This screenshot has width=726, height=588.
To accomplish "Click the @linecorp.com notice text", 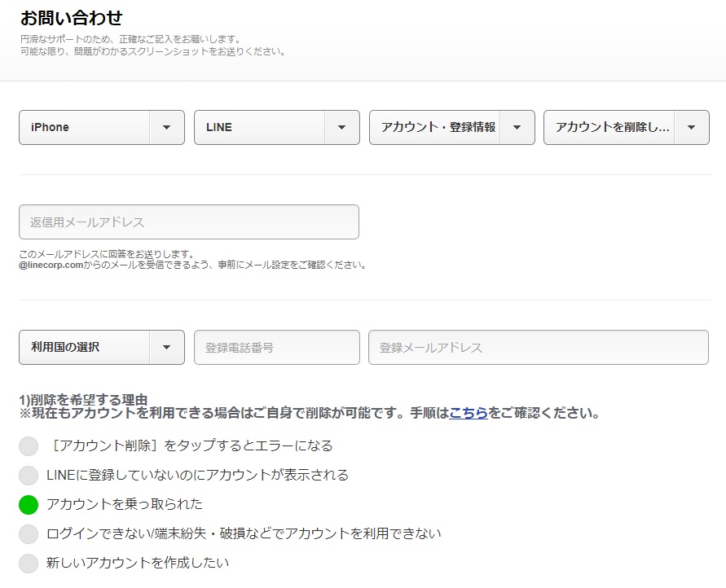I will coord(193,265).
